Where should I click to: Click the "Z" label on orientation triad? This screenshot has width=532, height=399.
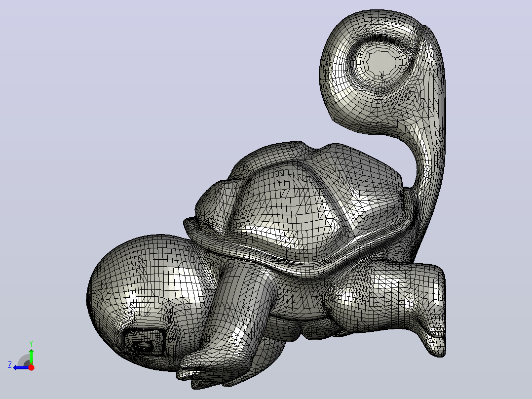[x=10, y=365]
